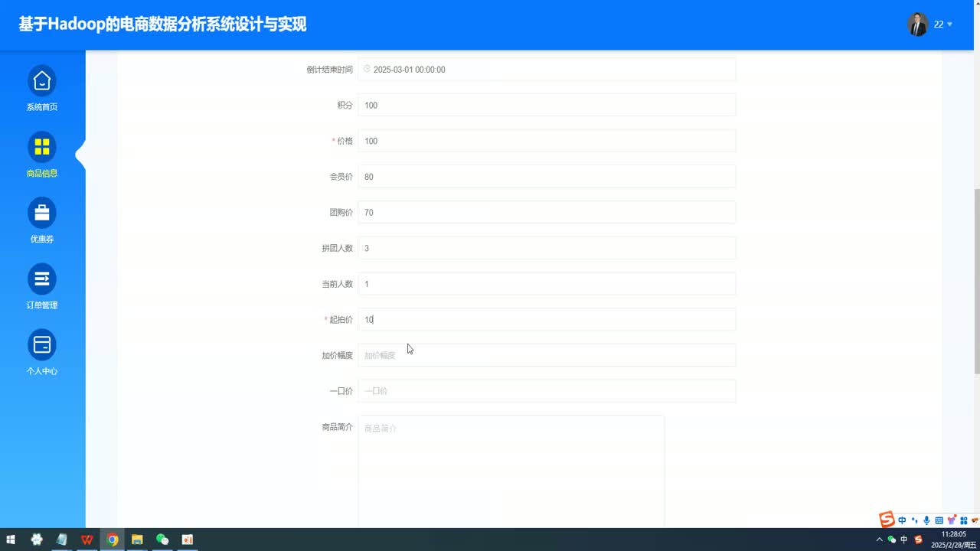This screenshot has height=551, width=980.
Task: Click the microphone voice input icon
Action: click(x=926, y=520)
